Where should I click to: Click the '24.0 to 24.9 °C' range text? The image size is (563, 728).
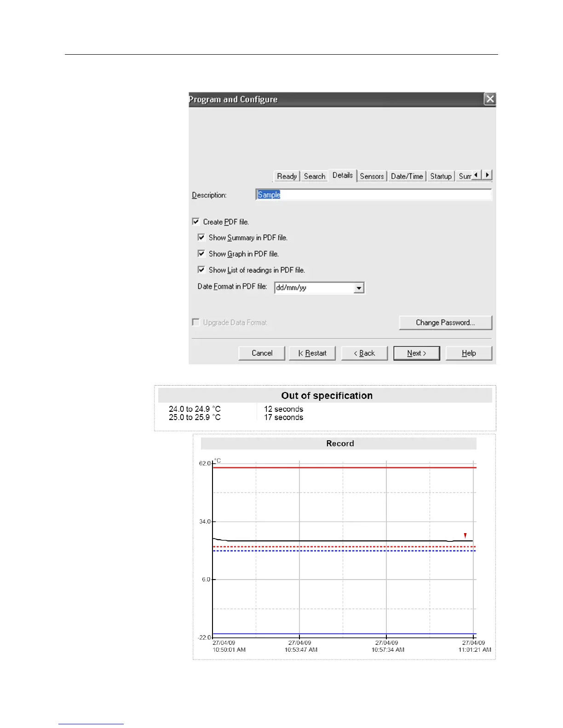(x=195, y=409)
